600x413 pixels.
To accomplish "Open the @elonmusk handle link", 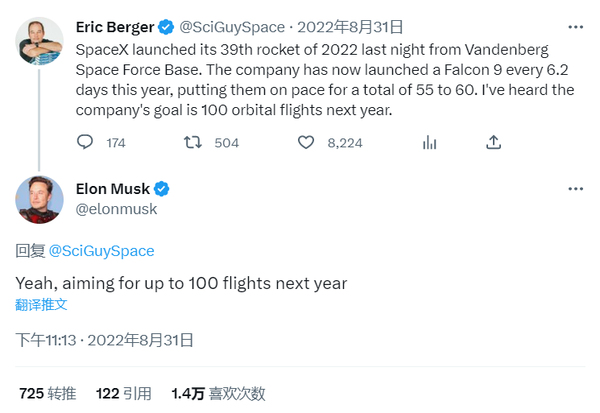I will (116, 209).
